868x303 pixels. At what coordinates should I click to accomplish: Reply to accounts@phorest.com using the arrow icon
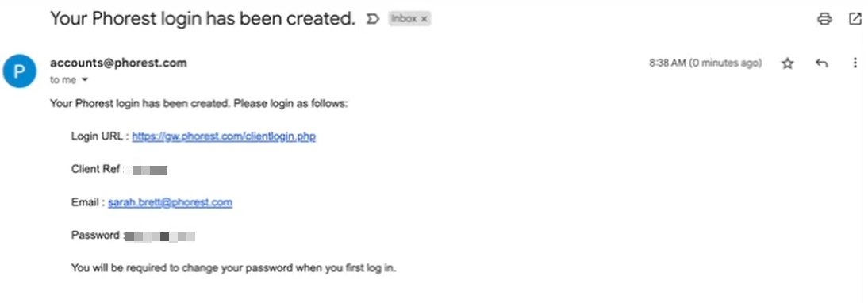point(821,63)
